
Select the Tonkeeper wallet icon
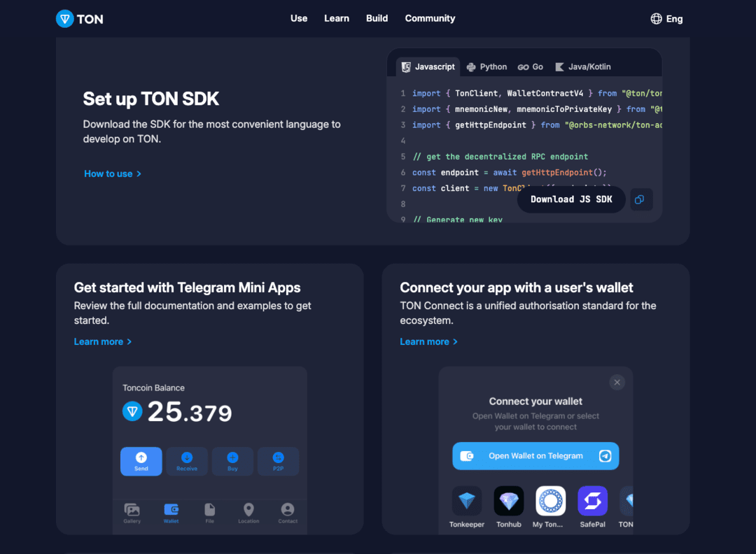click(x=467, y=501)
